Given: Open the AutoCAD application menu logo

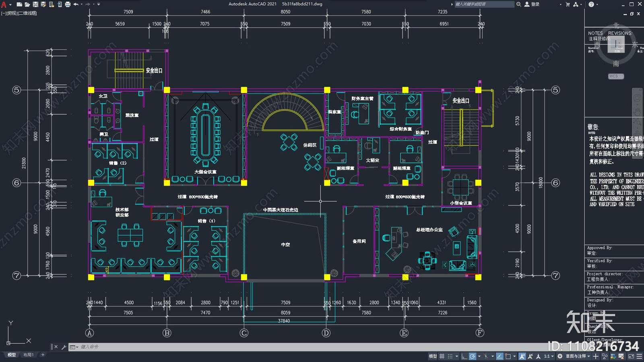Looking at the screenshot, I should tap(4, 4).
